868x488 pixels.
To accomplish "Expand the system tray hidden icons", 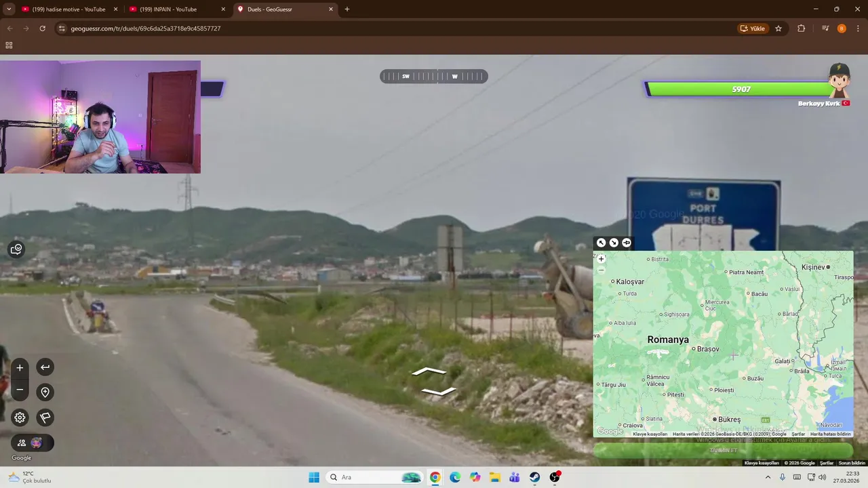I will tap(768, 477).
